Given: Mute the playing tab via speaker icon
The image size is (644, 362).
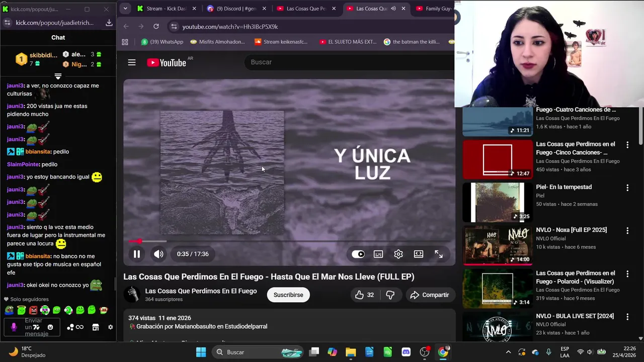Looking at the screenshot, I should pos(393,9).
